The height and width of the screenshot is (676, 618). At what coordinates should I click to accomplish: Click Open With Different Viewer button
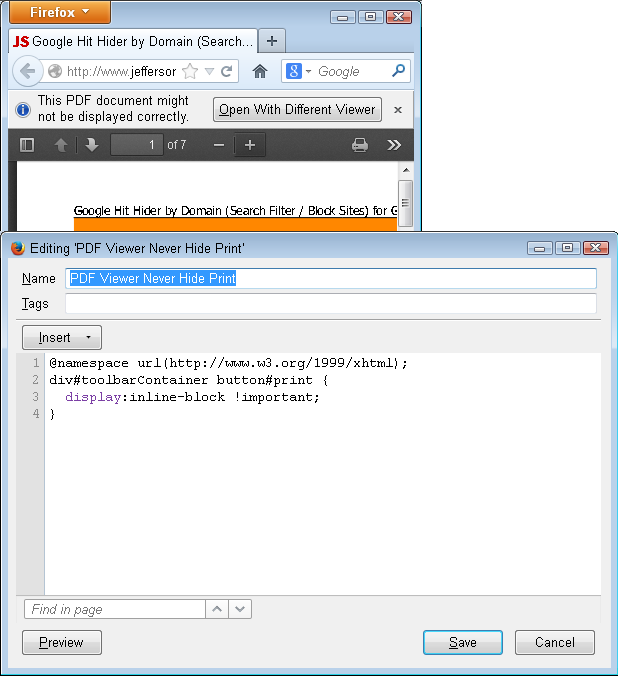click(297, 110)
